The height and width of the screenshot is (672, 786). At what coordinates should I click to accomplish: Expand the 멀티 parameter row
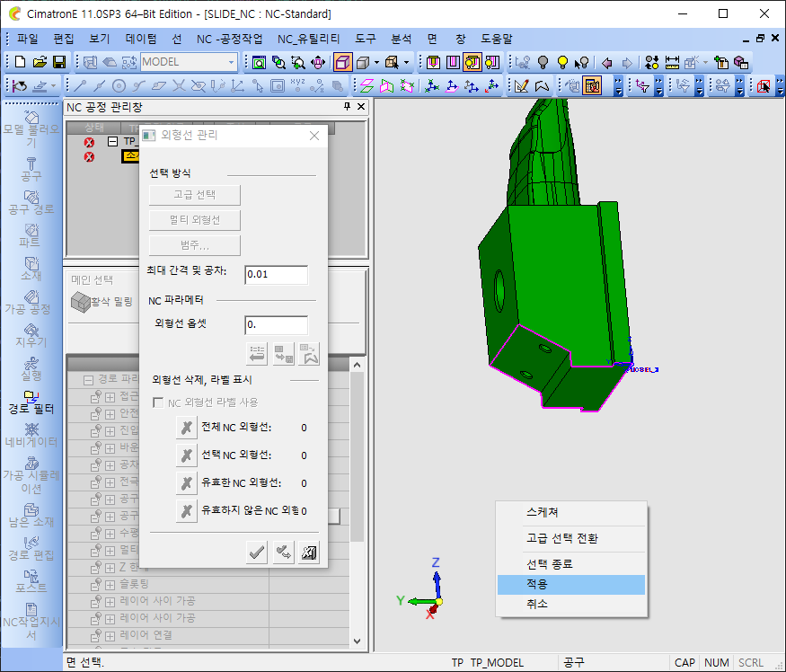pyautogui.click(x=110, y=550)
